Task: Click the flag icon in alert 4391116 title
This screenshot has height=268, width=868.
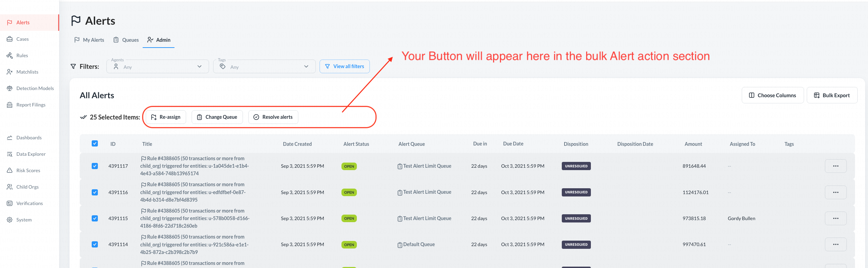Action: (144, 185)
